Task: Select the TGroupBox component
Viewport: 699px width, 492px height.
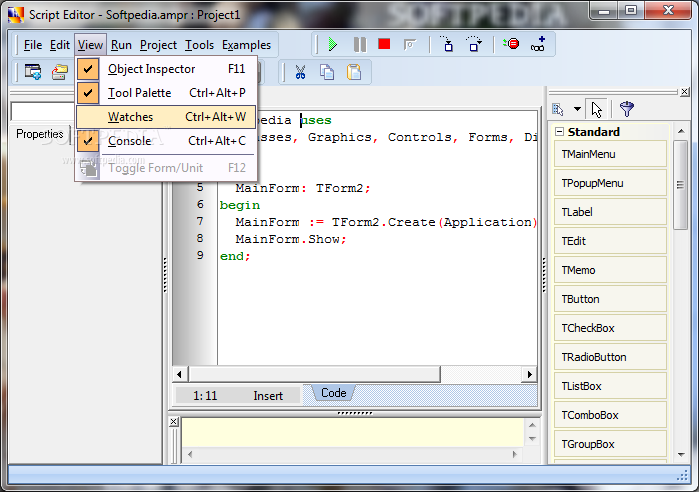Action: pos(610,444)
